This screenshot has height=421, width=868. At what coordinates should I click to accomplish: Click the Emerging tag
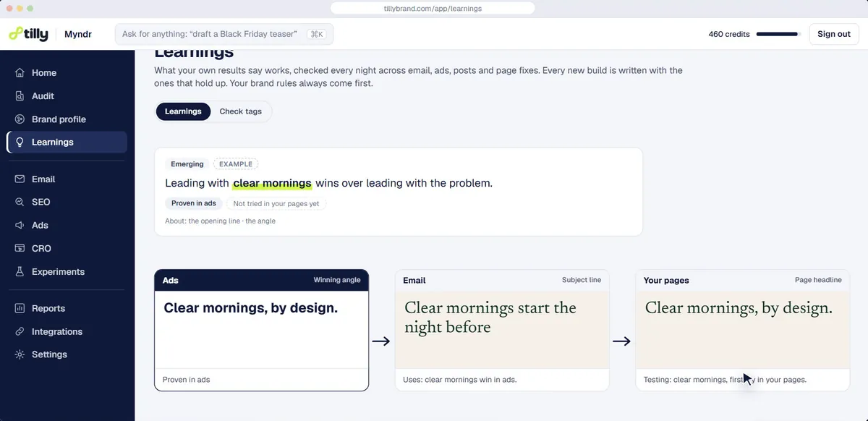187,164
